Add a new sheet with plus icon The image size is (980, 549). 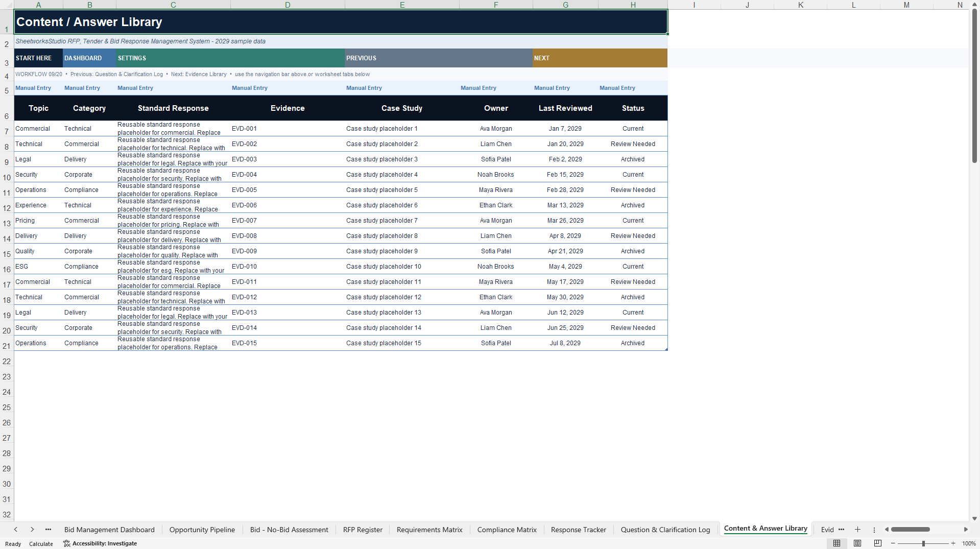(x=857, y=530)
